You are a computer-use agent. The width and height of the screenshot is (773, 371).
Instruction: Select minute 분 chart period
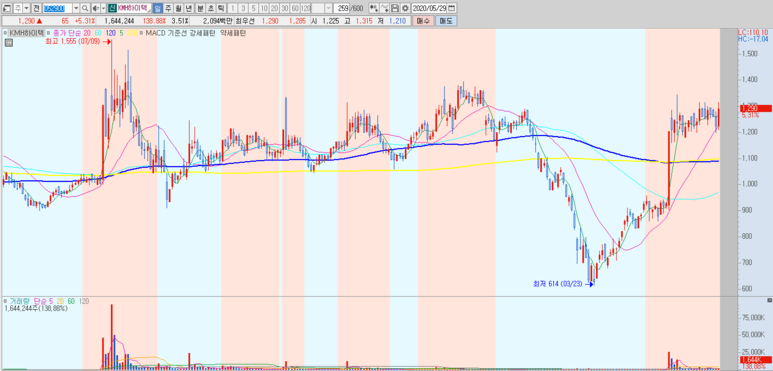click(200, 8)
